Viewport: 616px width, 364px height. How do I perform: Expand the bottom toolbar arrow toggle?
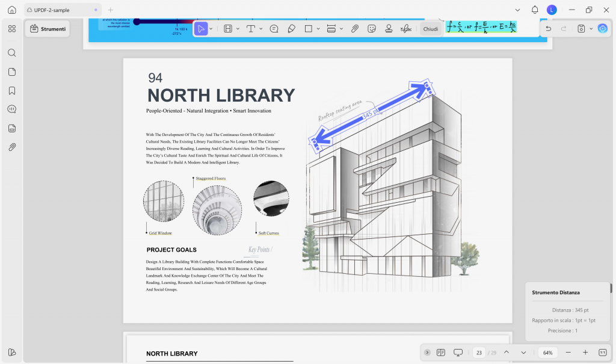coord(427,353)
